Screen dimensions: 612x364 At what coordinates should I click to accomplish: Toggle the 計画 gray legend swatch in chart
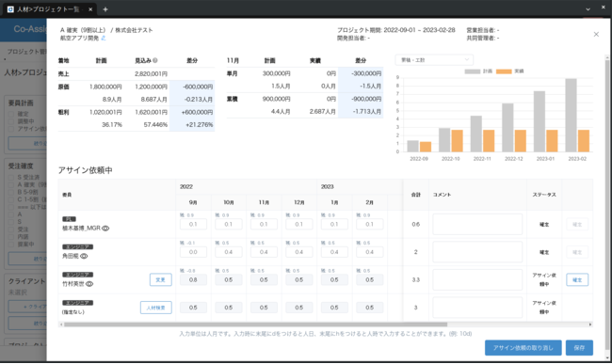(473, 71)
